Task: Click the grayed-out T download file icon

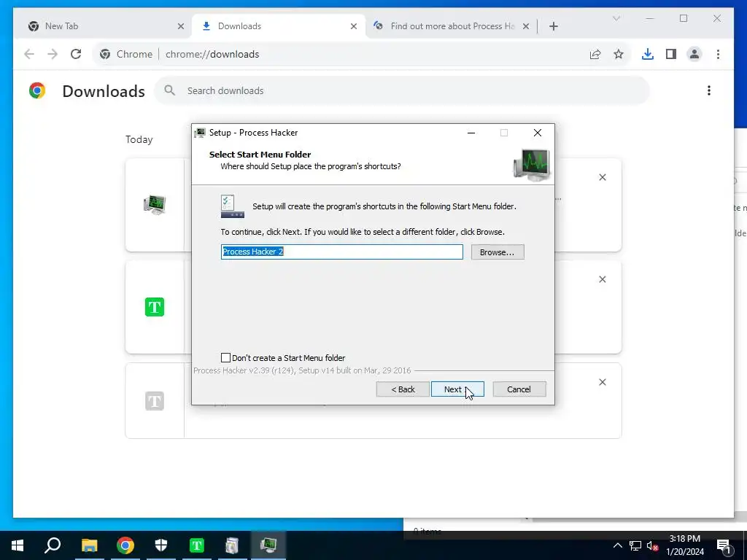Action: [155, 401]
